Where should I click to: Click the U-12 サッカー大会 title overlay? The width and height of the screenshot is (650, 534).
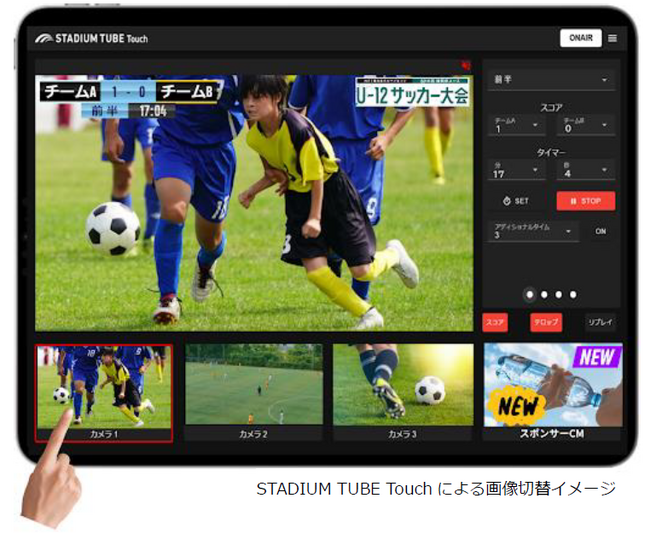coord(412,92)
